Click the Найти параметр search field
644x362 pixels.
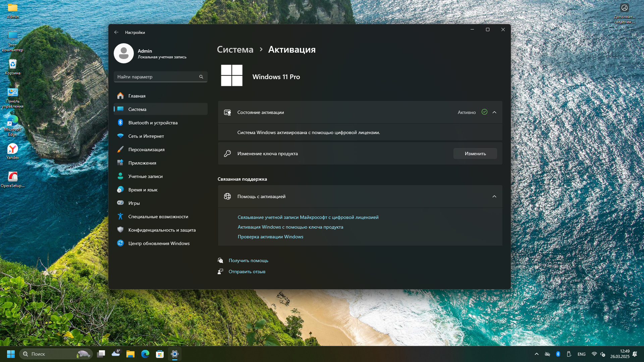tap(157, 77)
